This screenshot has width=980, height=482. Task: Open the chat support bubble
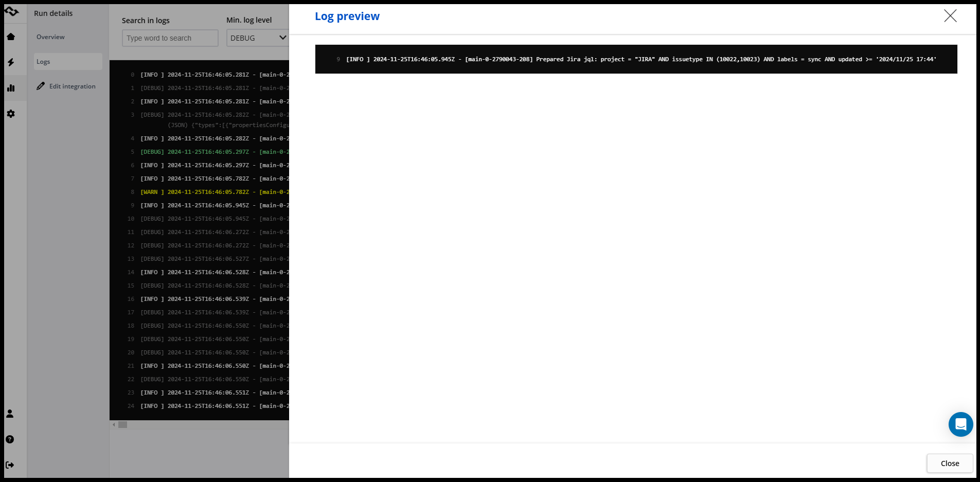pos(960,424)
